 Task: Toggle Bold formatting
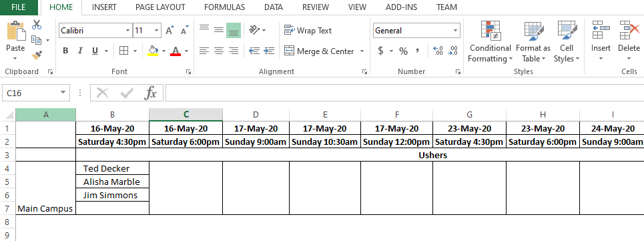pos(65,51)
